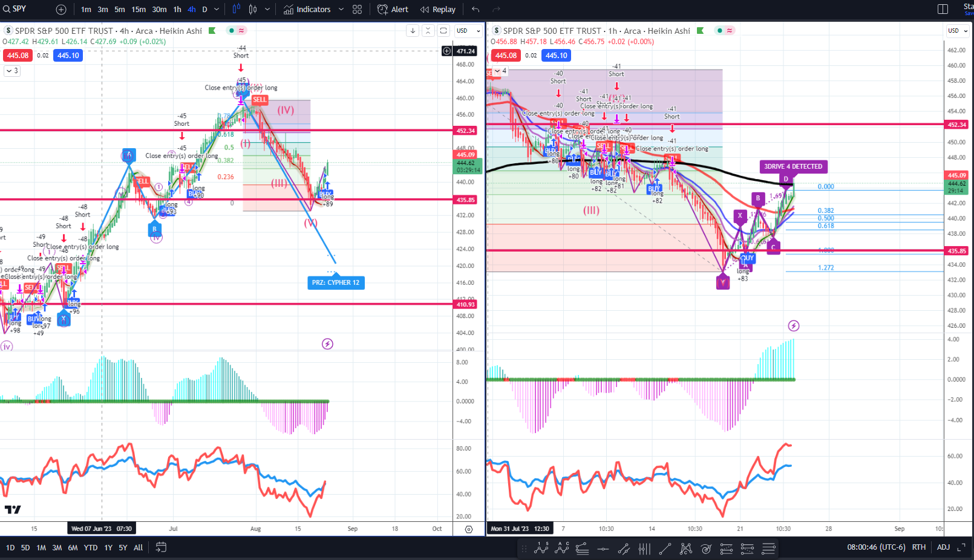Screen dimensions: 974x560
Task: Toggle green status dot on 1h chart title
Action: tap(719, 30)
